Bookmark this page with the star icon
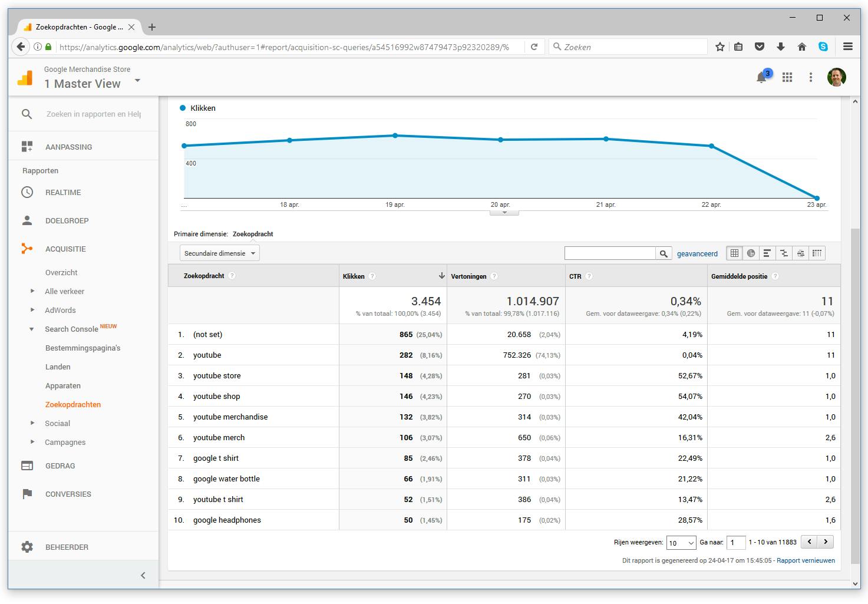 coord(720,47)
